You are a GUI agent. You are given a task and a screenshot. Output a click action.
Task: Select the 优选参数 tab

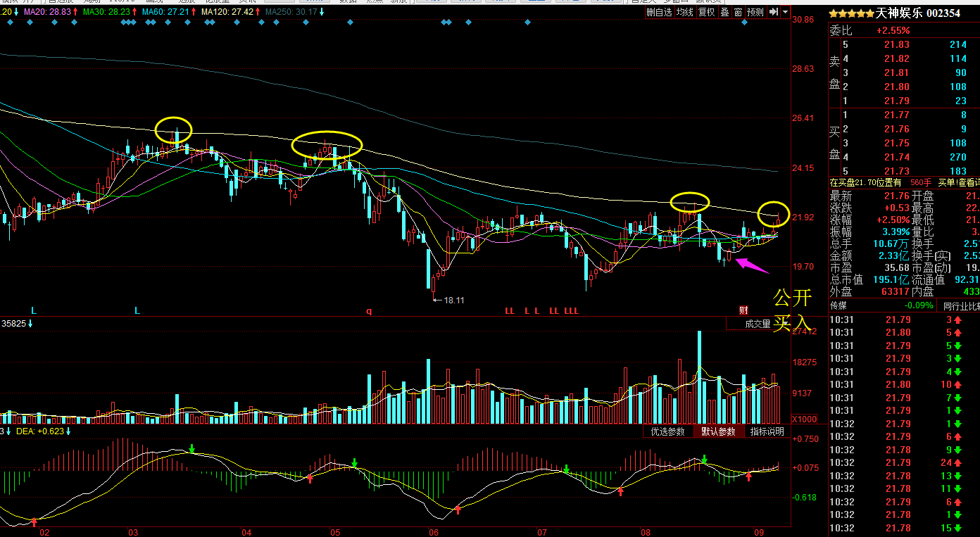click(x=667, y=431)
